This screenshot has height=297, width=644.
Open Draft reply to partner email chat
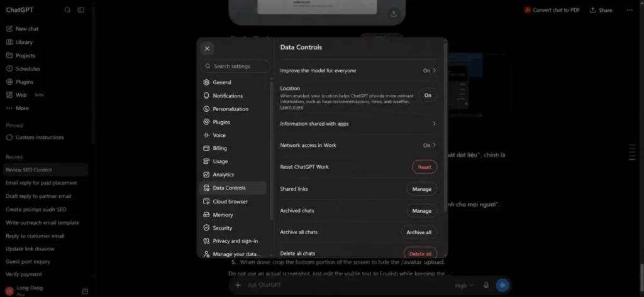[45, 196]
